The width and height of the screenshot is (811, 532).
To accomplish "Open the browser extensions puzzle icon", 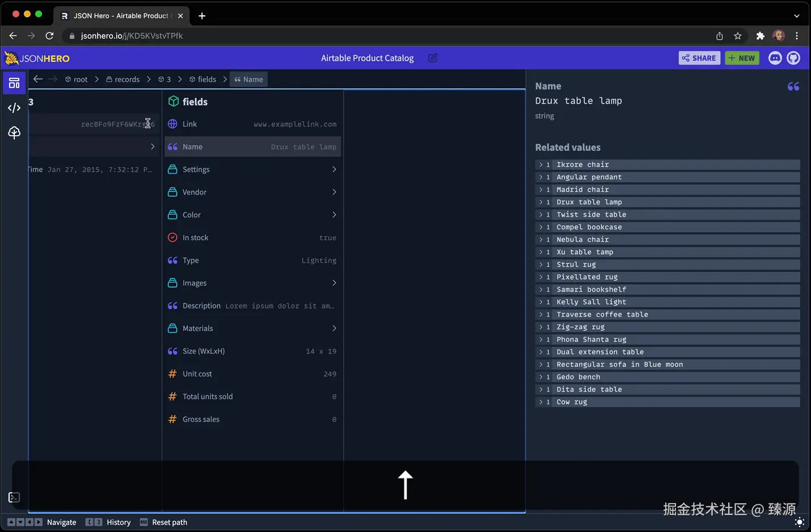I will click(761, 36).
